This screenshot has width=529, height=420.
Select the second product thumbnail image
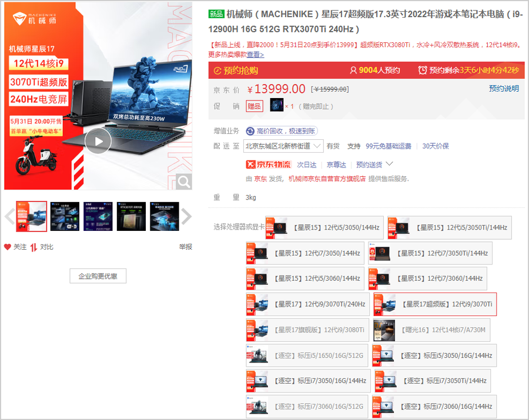pyautogui.click(x=65, y=217)
